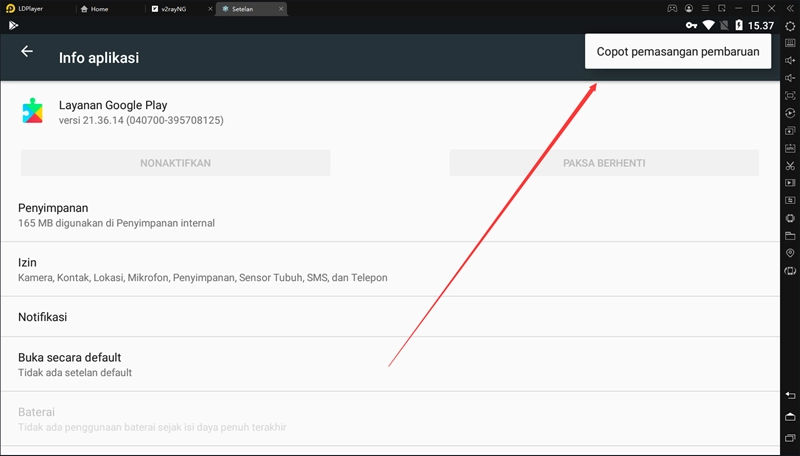Screen dimensions: 800x456
Task: Click the fullscreen icon in sidebar
Action: pyautogui.click(x=790, y=95)
